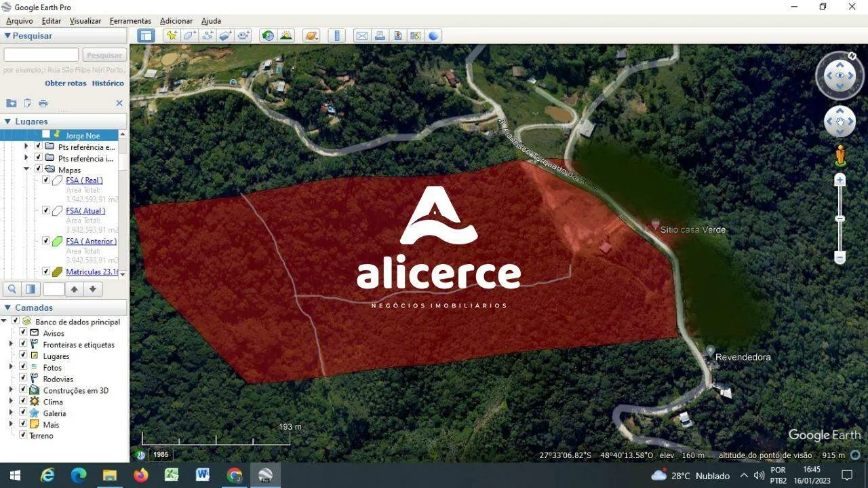Open Excel from the taskbar

point(172,475)
